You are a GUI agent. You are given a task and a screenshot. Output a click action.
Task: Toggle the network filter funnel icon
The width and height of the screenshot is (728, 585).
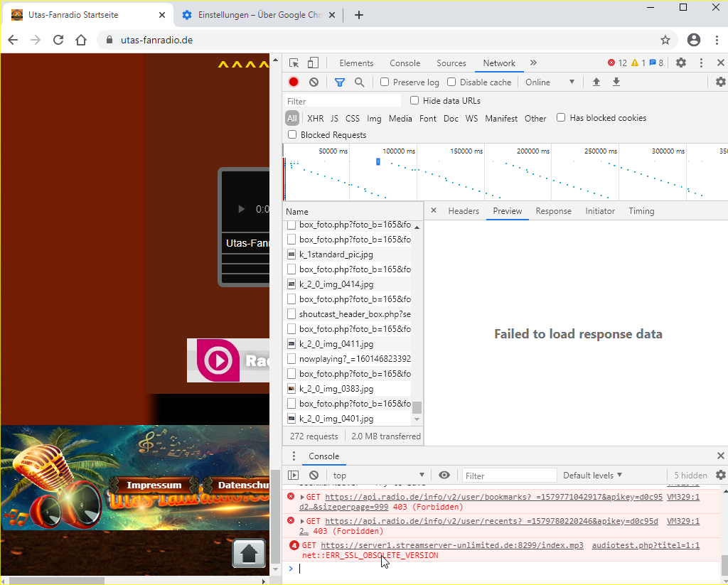340,82
